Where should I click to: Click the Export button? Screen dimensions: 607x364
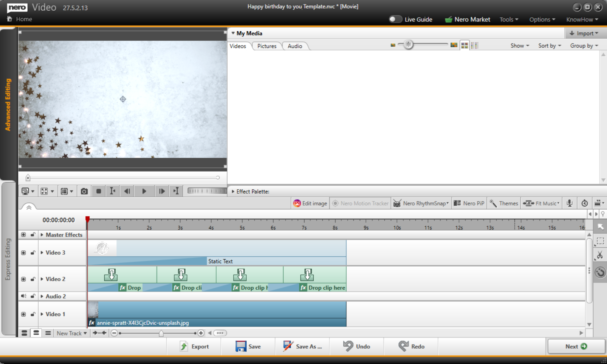point(194,346)
